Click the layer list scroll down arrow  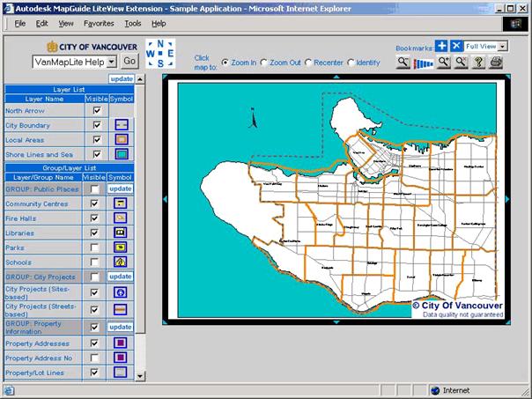pos(139,375)
